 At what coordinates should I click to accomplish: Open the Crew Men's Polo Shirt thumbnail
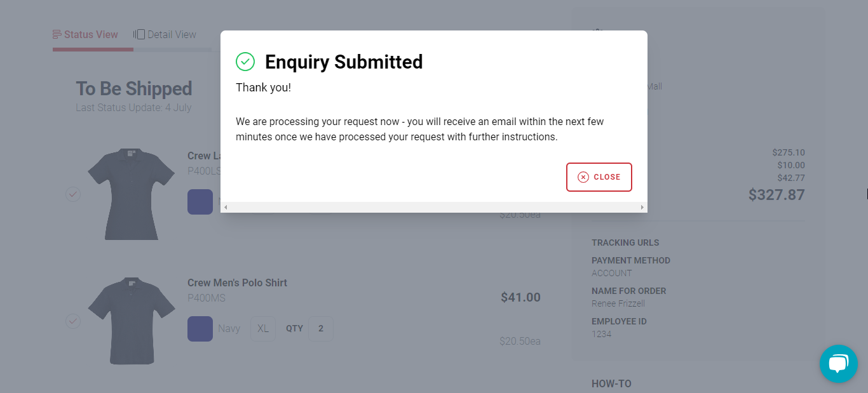131,321
